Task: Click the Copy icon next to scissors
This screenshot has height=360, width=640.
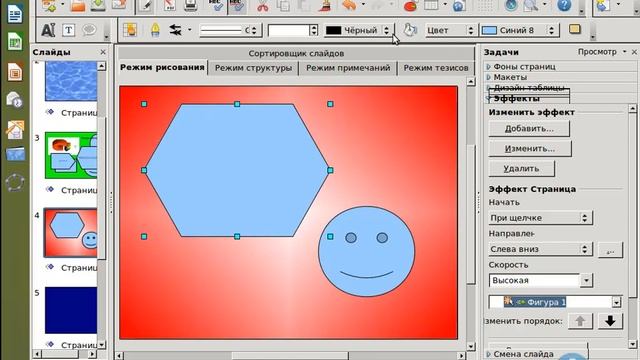Action: pyautogui.click(x=283, y=6)
